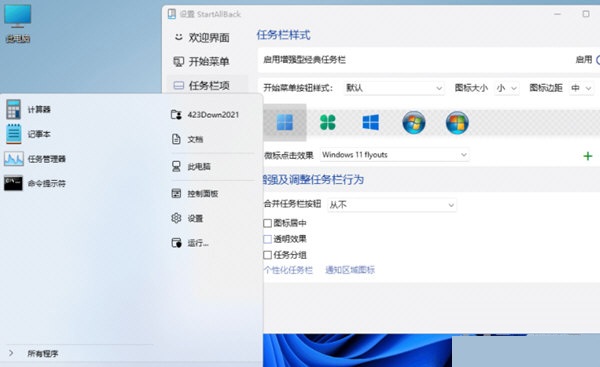The width and height of the screenshot is (600, 367).
Task: Toggle the 任务分组 checkbox
Action: (268, 255)
